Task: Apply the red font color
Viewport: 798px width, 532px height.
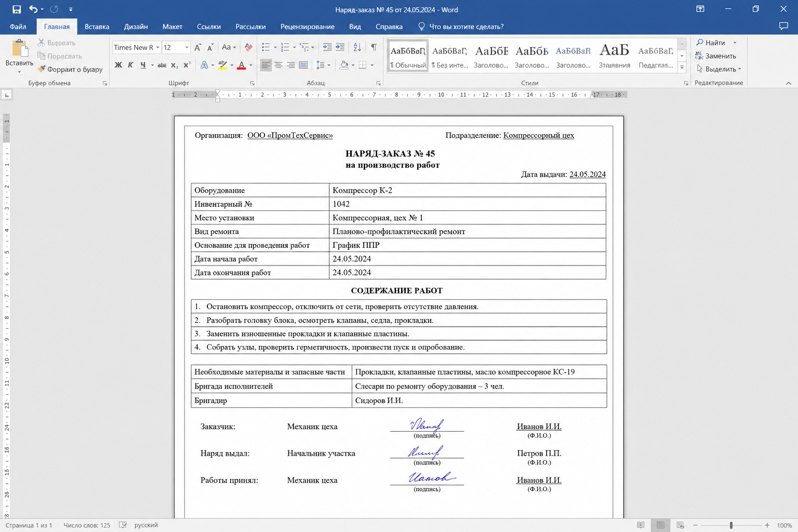Action: (242, 65)
